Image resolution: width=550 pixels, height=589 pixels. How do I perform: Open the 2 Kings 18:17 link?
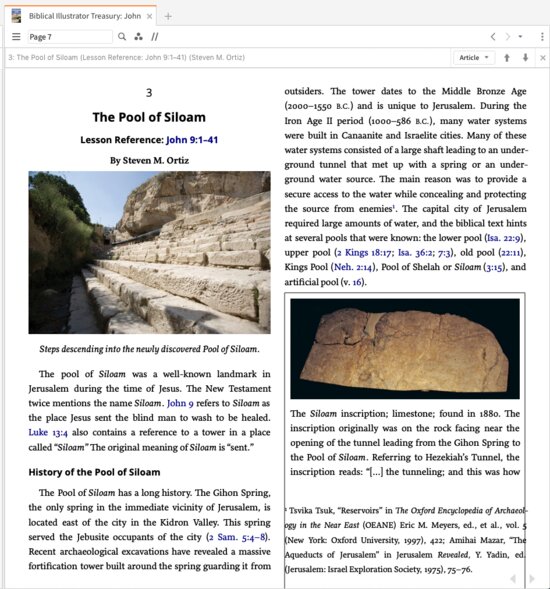(x=364, y=252)
